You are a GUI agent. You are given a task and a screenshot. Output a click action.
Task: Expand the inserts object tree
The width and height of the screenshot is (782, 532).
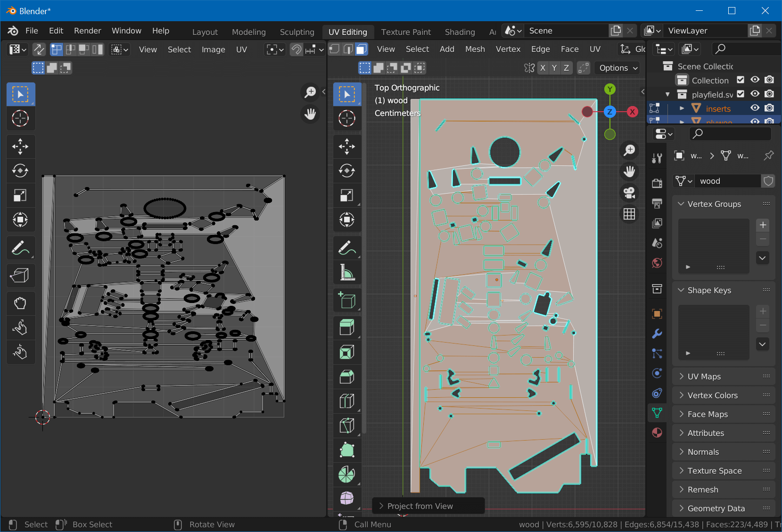pos(682,108)
